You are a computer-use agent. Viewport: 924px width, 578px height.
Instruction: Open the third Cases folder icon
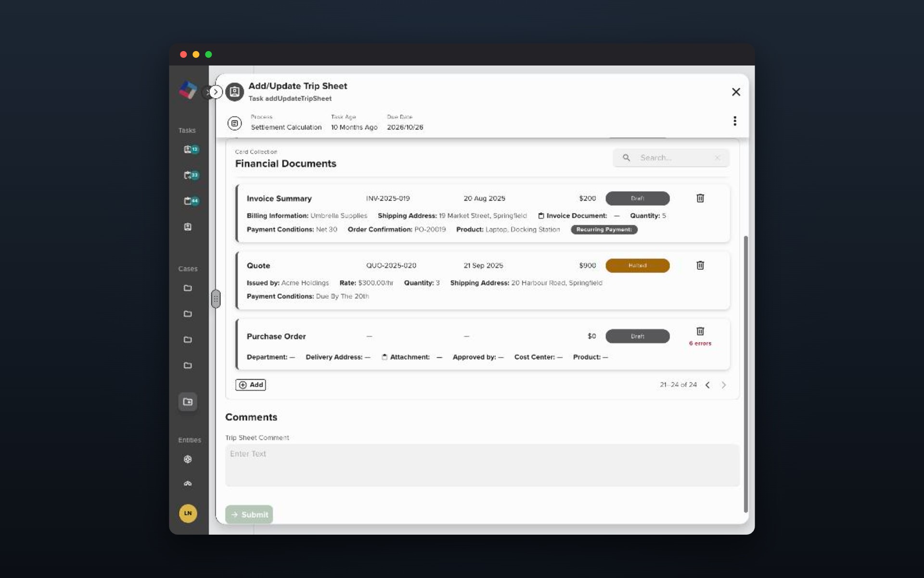[188, 340]
